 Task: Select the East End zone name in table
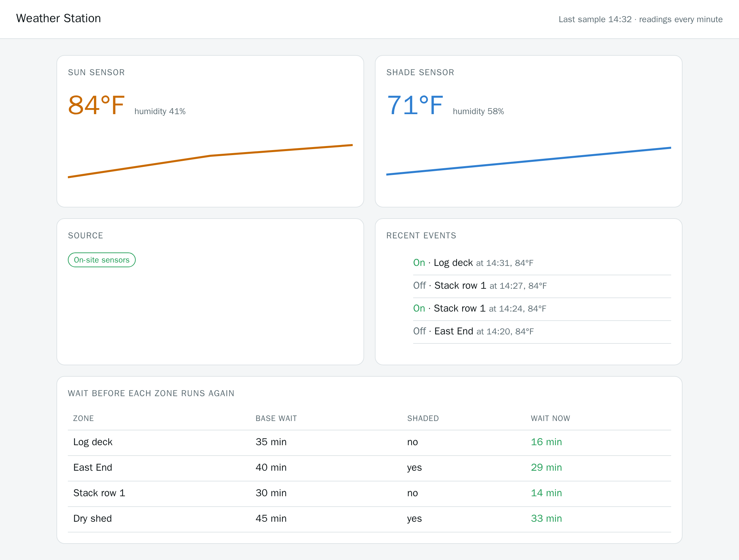coord(93,468)
